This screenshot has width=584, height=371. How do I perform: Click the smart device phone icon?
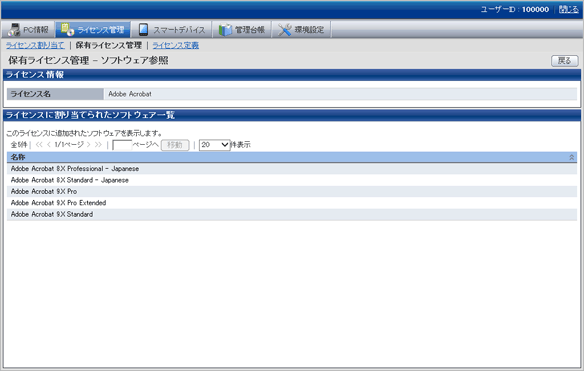(x=143, y=29)
